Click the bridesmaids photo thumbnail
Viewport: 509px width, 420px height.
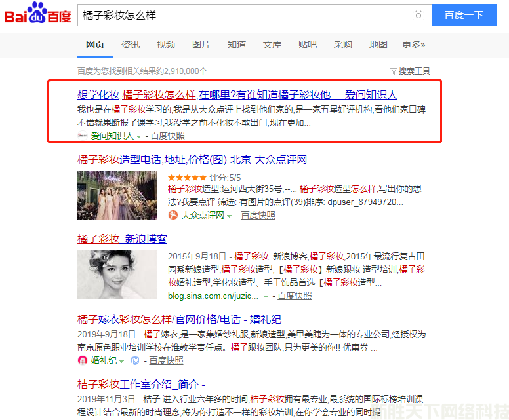(117, 195)
